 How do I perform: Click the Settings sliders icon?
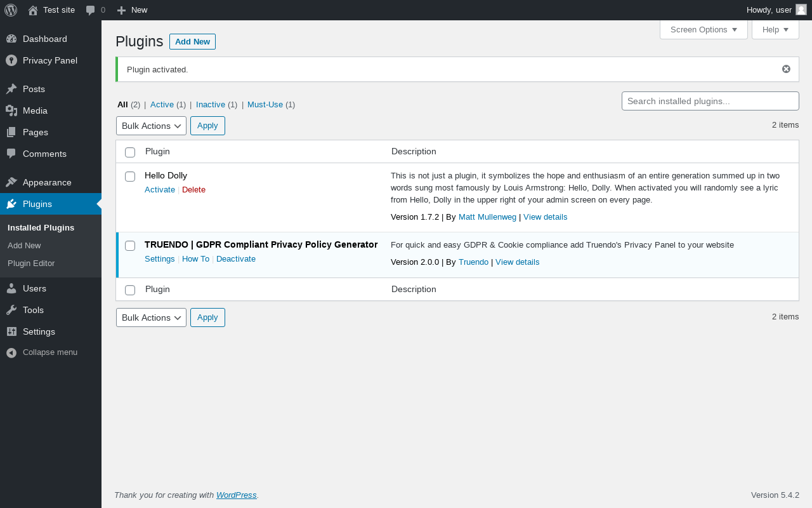pyautogui.click(x=11, y=331)
